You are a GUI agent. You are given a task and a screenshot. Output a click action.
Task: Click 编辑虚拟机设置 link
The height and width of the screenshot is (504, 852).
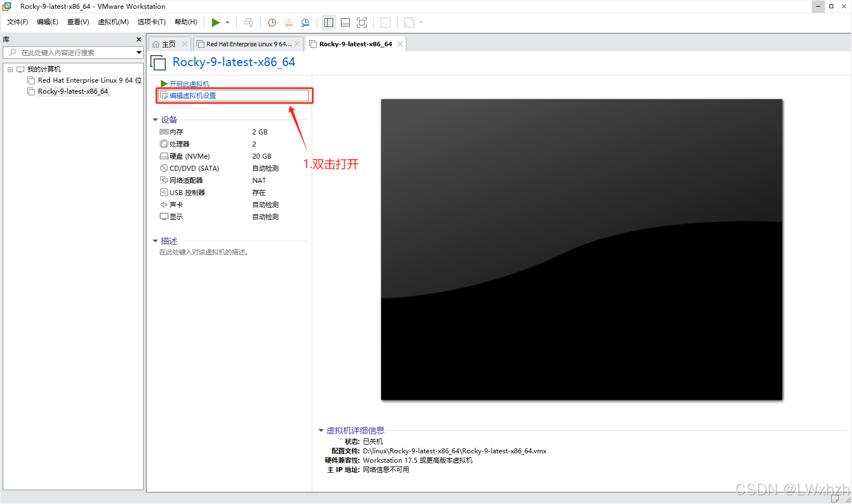(193, 96)
